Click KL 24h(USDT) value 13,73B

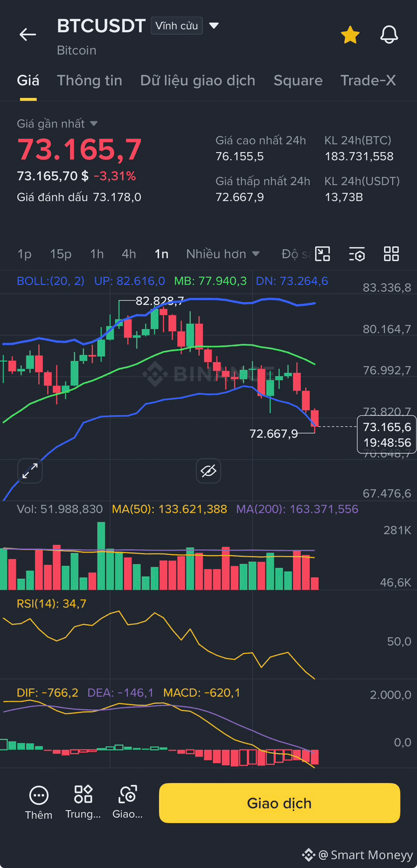tap(344, 197)
